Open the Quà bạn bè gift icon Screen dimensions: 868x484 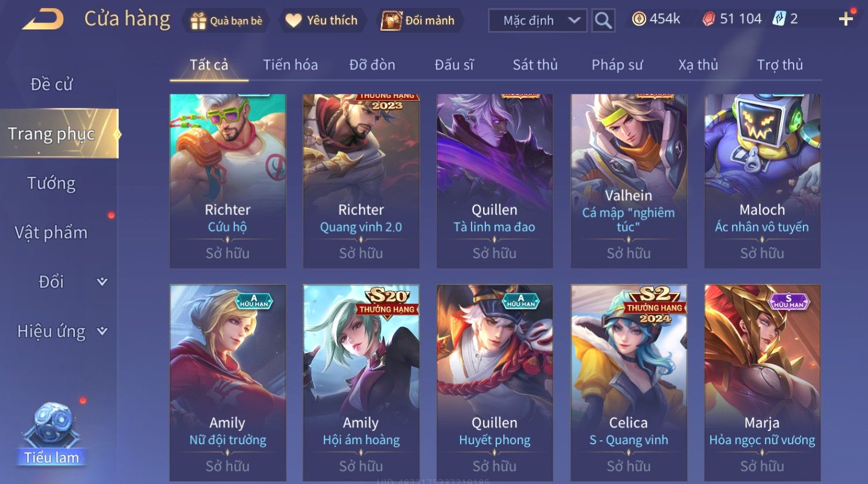(198, 21)
